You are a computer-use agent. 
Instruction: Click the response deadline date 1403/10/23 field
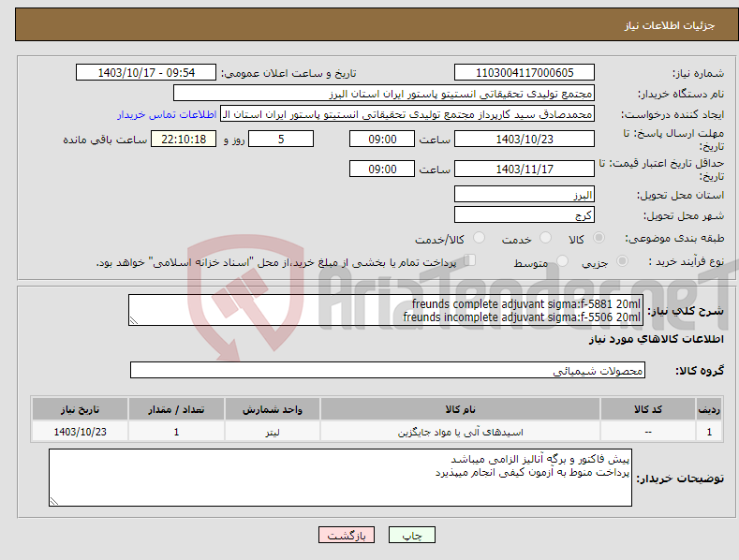[x=525, y=139]
